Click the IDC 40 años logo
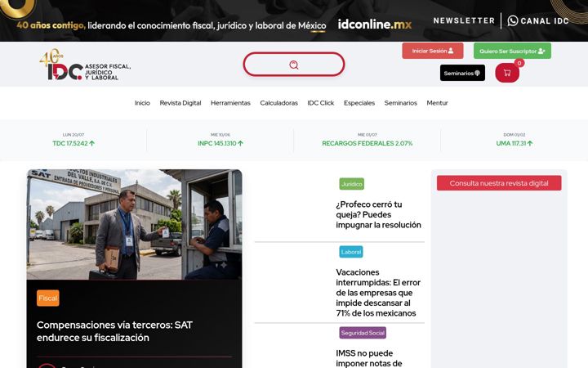Viewport: 588px width, 368px height. (85, 65)
